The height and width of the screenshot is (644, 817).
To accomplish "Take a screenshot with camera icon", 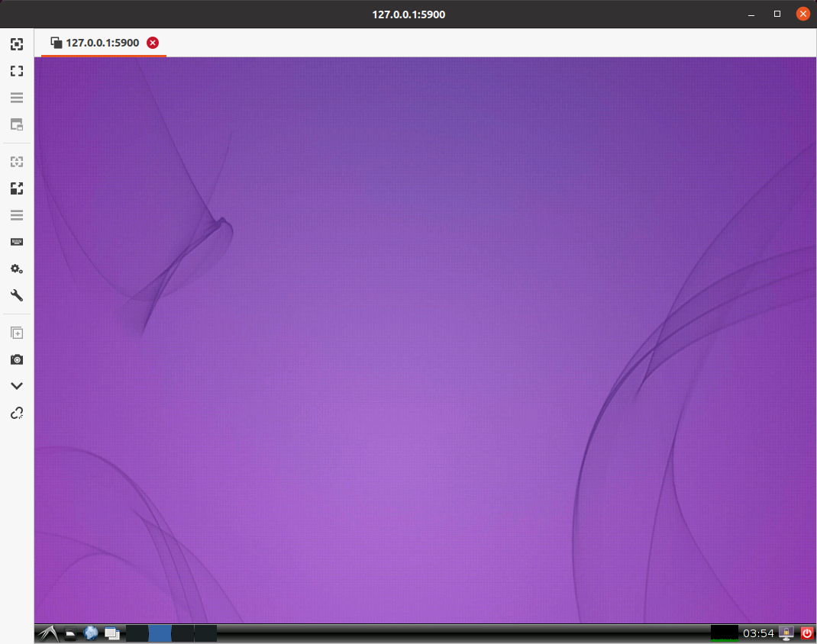I will coord(16,359).
